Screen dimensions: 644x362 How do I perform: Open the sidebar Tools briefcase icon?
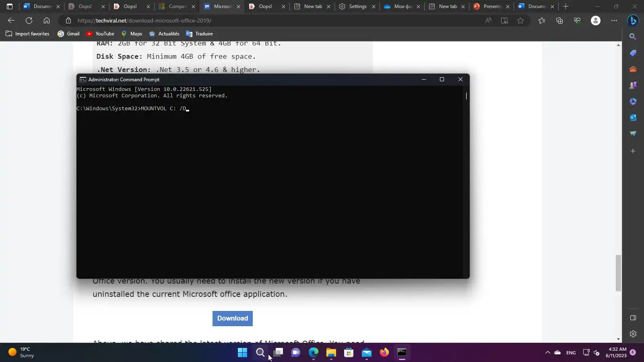633,69
